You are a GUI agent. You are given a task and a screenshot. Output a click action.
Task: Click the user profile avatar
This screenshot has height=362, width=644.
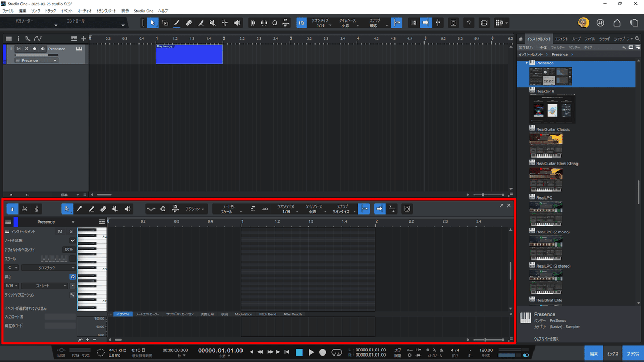583,23
